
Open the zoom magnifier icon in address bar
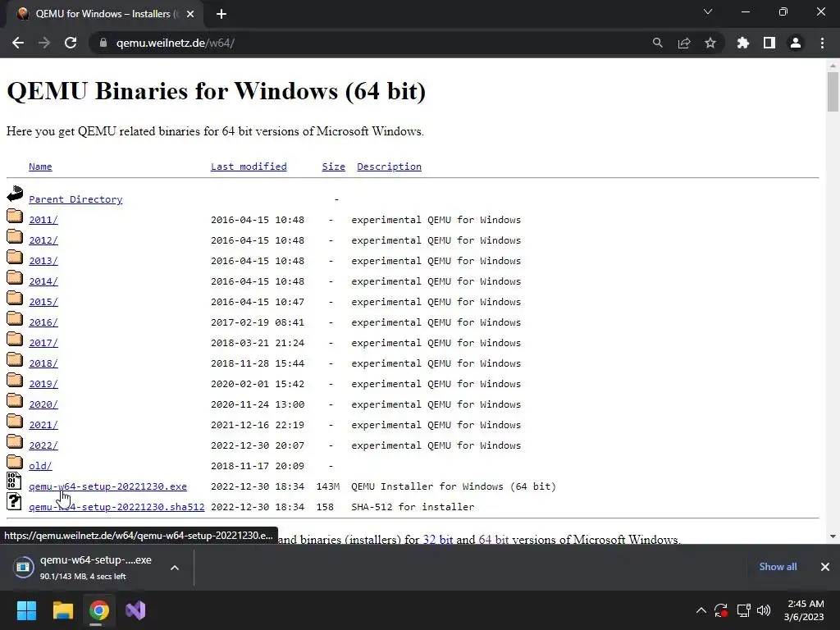point(657,43)
